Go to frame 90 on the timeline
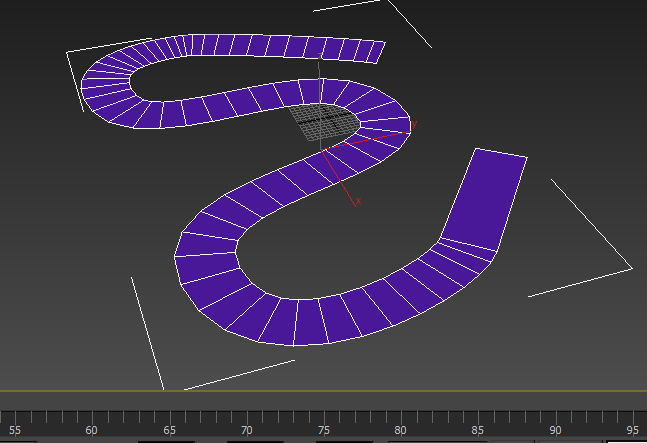This screenshot has width=647, height=443. click(x=555, y=430)
